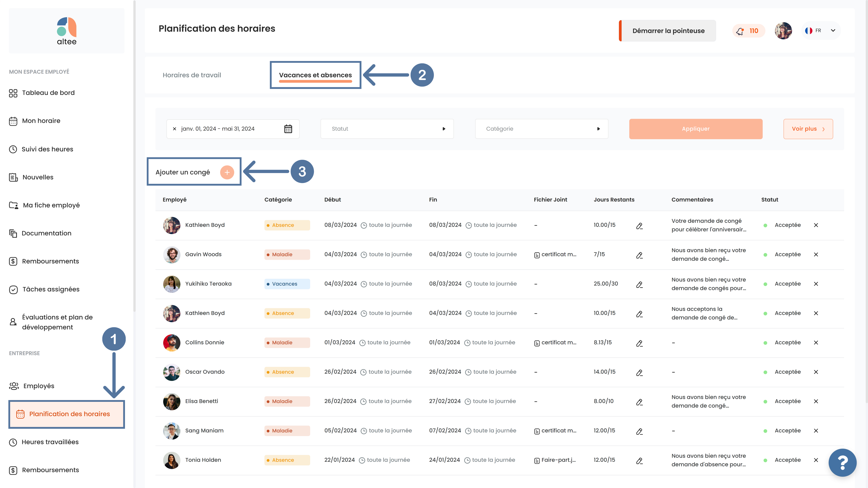Click the Suivi des heures clock icon
The image size is (868, 488).
tap(13, 149)
